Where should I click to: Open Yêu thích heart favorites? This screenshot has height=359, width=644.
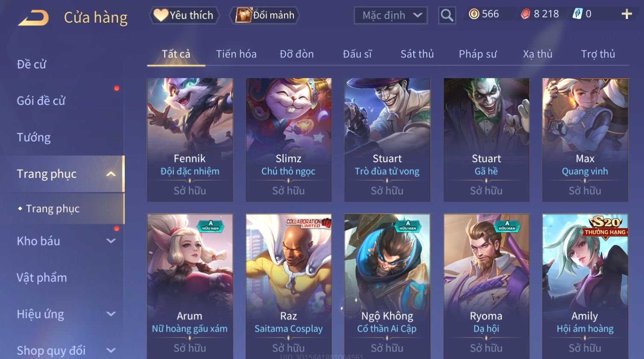161,15
